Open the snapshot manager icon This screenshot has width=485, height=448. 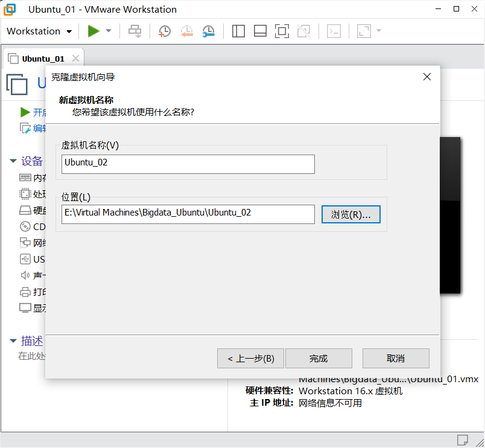[x=209, y=31]
